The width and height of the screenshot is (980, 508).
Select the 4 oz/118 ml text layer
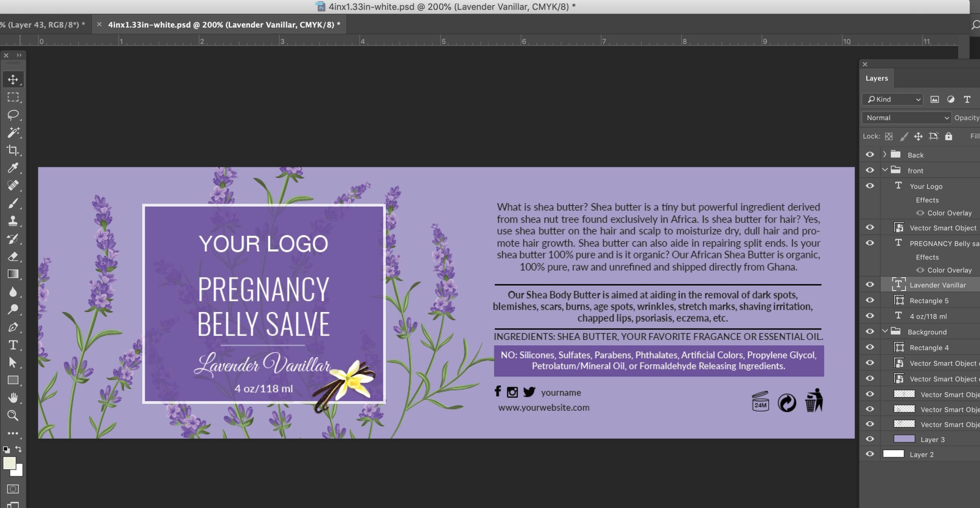[928, 316]
